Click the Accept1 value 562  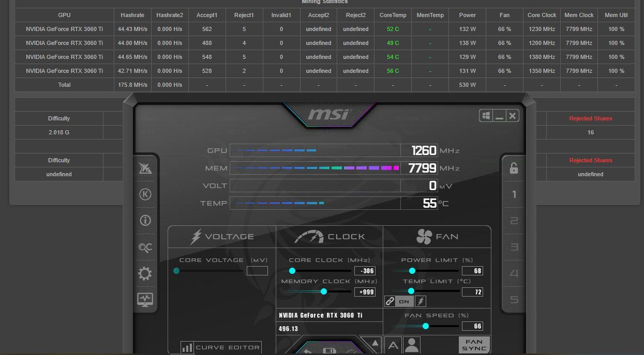[207, 29]
